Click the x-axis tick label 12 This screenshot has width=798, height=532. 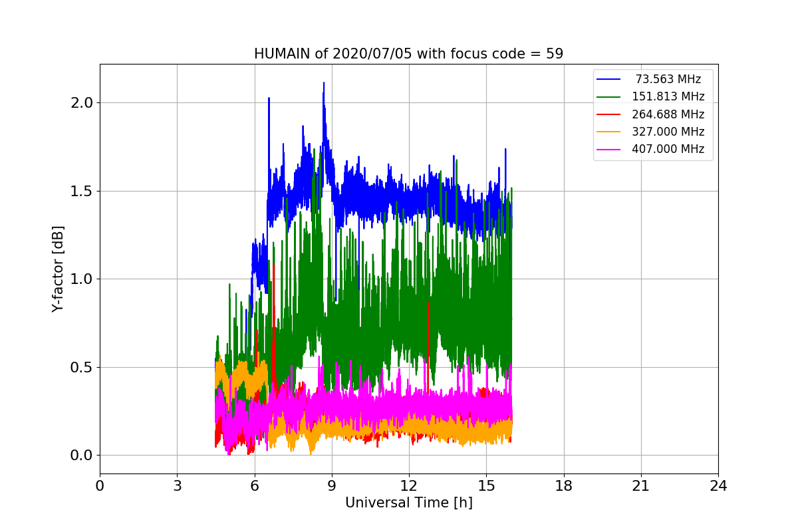click(409, 485)
